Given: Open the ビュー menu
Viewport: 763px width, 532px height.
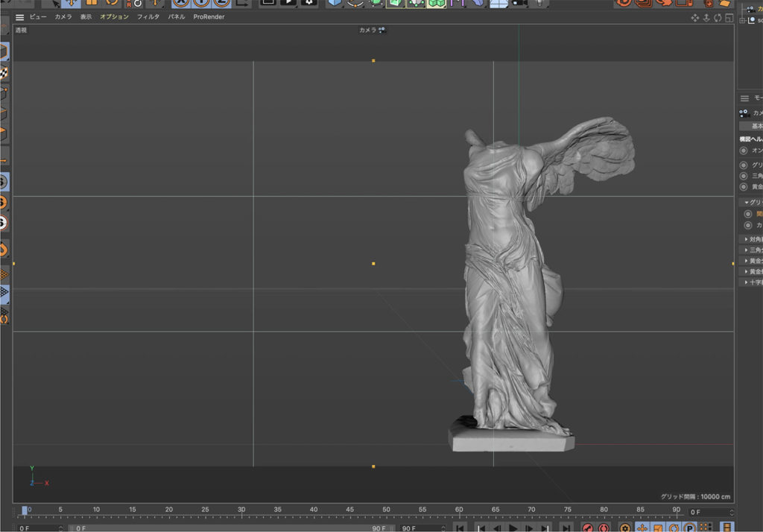Looking at the screenshot, I should (x=38, y=17).
